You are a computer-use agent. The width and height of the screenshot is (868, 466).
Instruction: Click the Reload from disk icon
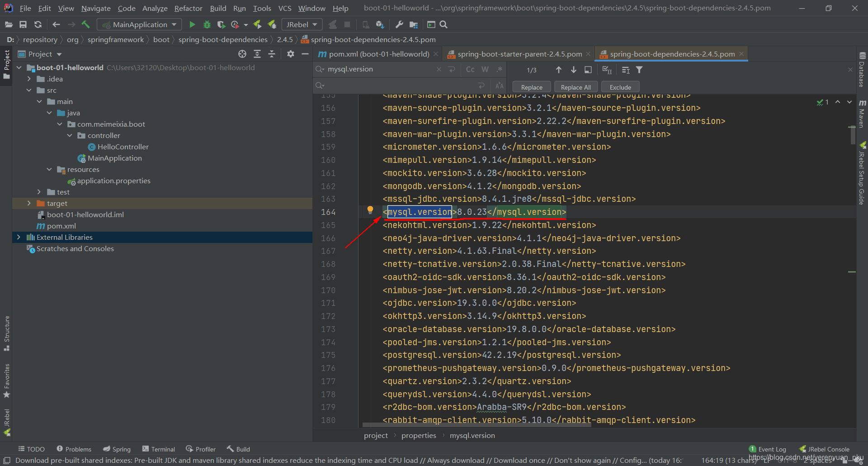tap(38, 24)
